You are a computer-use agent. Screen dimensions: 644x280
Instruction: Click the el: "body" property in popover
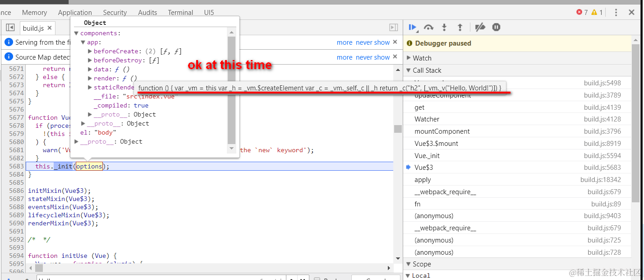(98, 133)
